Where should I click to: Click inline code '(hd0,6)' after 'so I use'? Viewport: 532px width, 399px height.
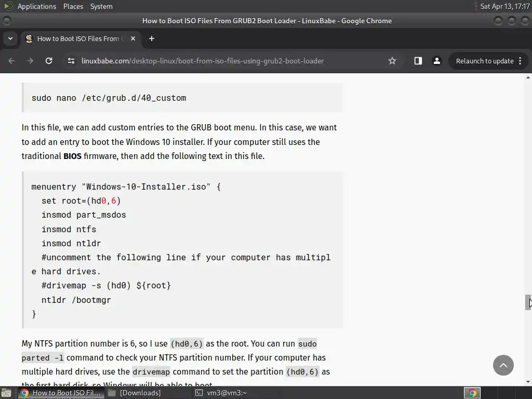click(x=187, y=344)
